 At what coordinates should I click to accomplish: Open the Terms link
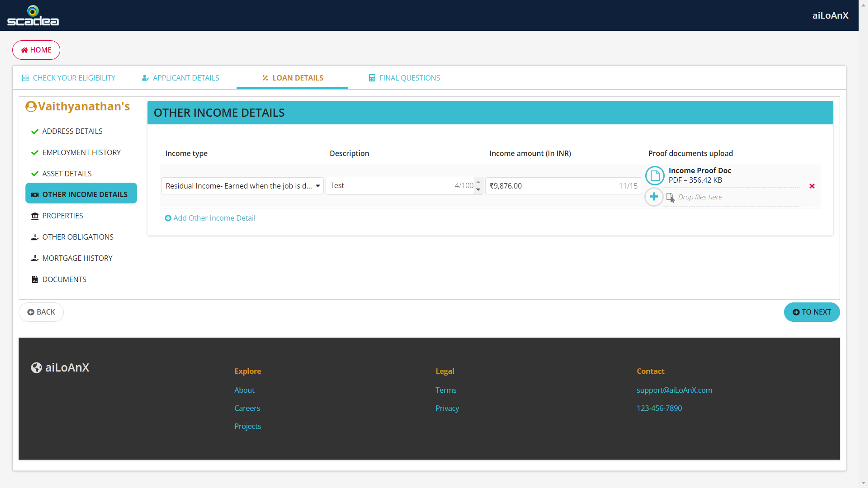tap(446, 390)
